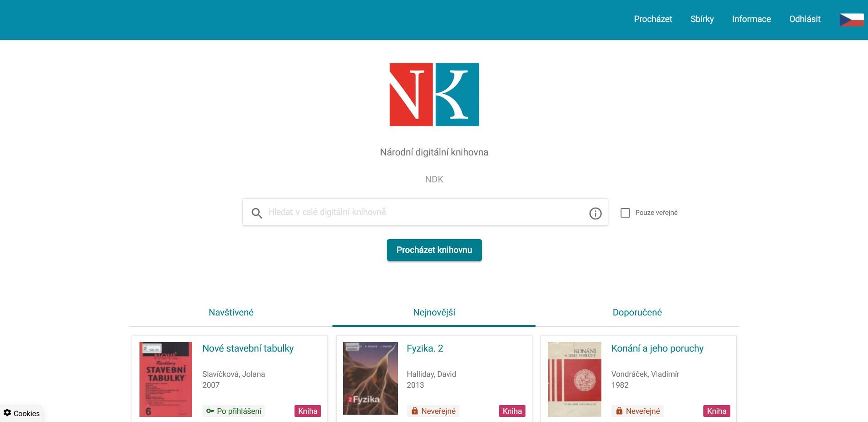The width and height of the screenshot is (868, 422).
Task: Click the lock icon on Fyzika. 2
Action: click(x=415, y=411)
